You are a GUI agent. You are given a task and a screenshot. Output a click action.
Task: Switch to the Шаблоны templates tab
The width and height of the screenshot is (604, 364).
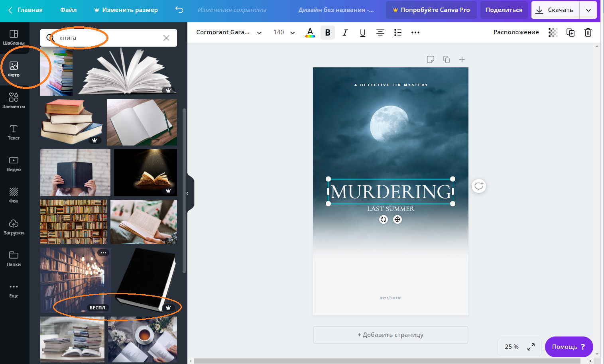14,37
